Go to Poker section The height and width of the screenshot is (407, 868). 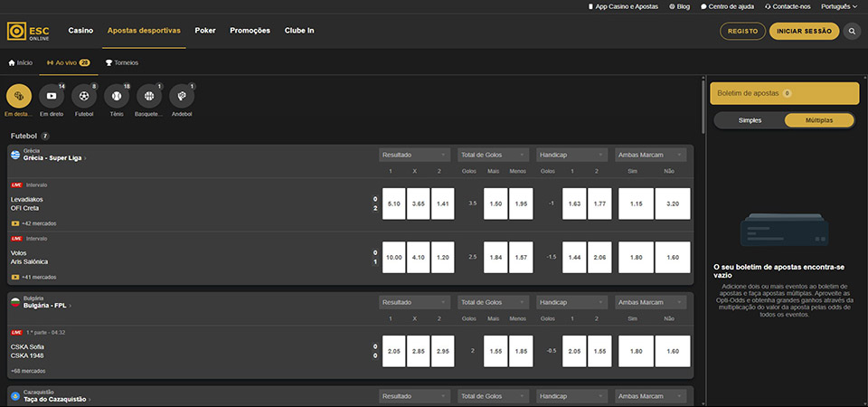point(205,31)
